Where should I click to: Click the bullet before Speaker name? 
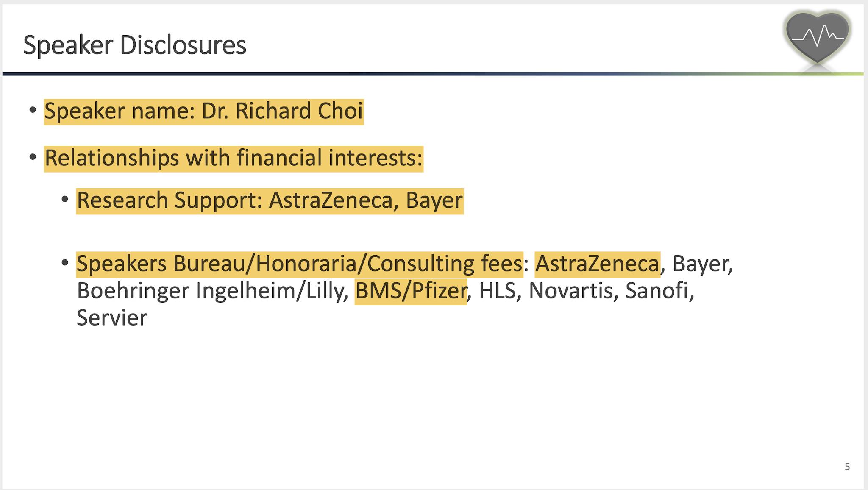coord(33,110)
